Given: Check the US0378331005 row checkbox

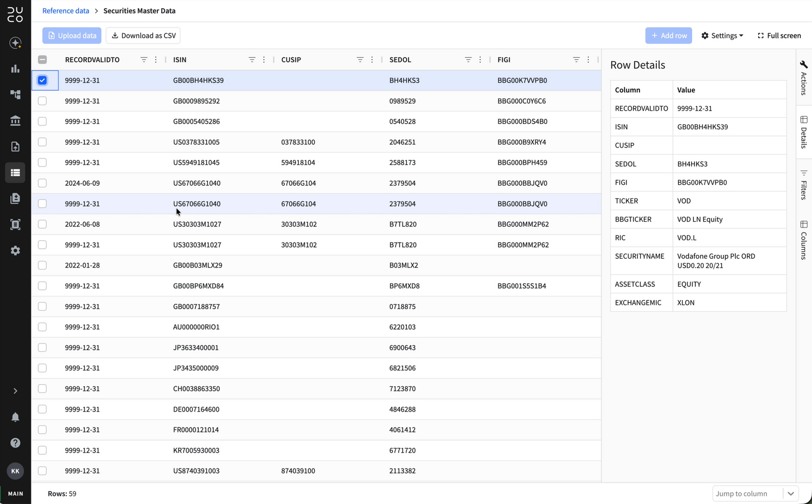Looking at the screenshot, I should click(42, 142).
